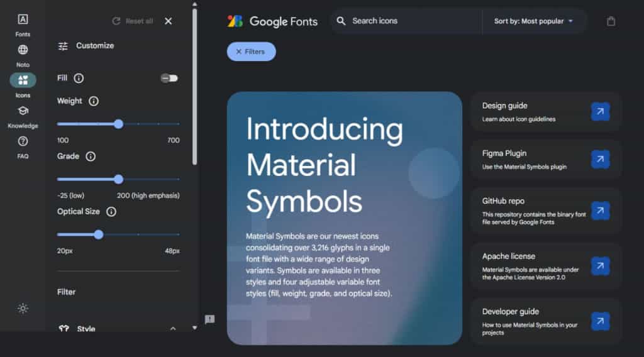This screenshot has height=357, width=644.
Task: Toggle the light/dark theme icon
Action: click(23, 308)
